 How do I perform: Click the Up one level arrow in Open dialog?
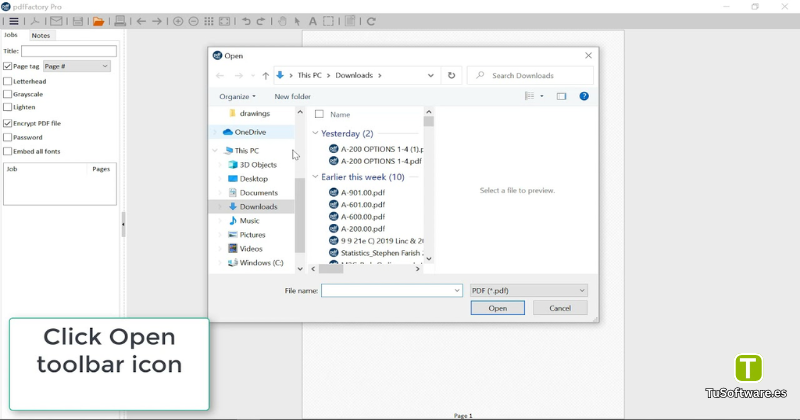click(x=266, y=76)
